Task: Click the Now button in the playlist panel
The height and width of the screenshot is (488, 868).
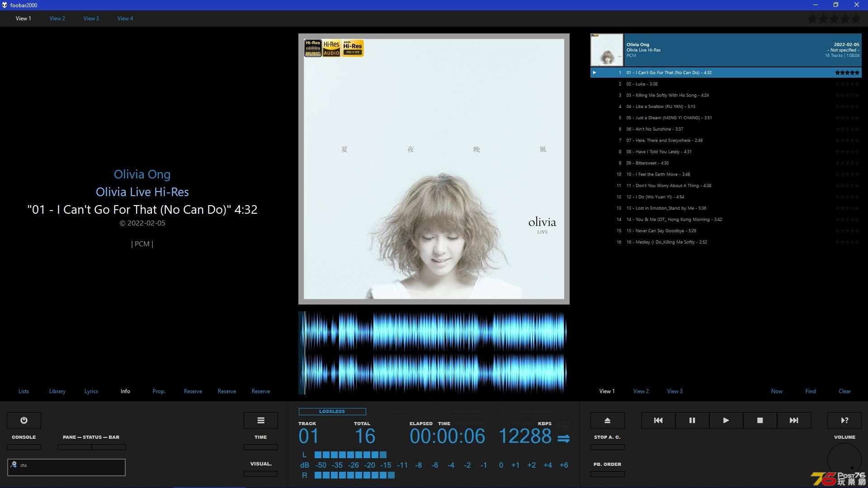Action: point(777,391)
